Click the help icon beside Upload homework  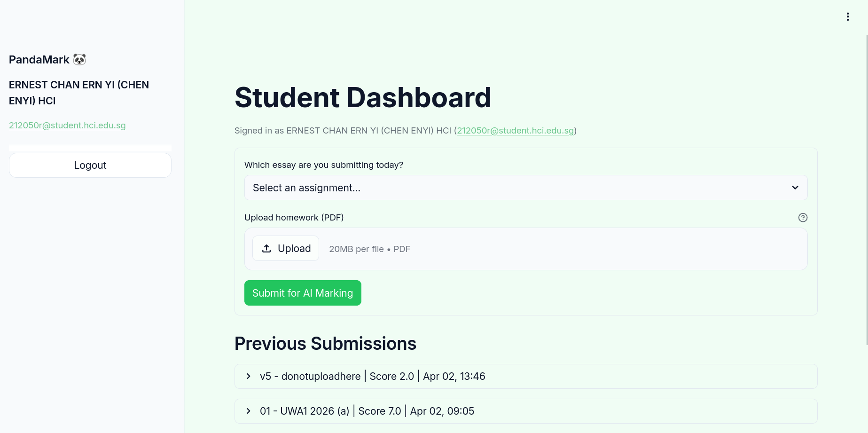[803, 218]
